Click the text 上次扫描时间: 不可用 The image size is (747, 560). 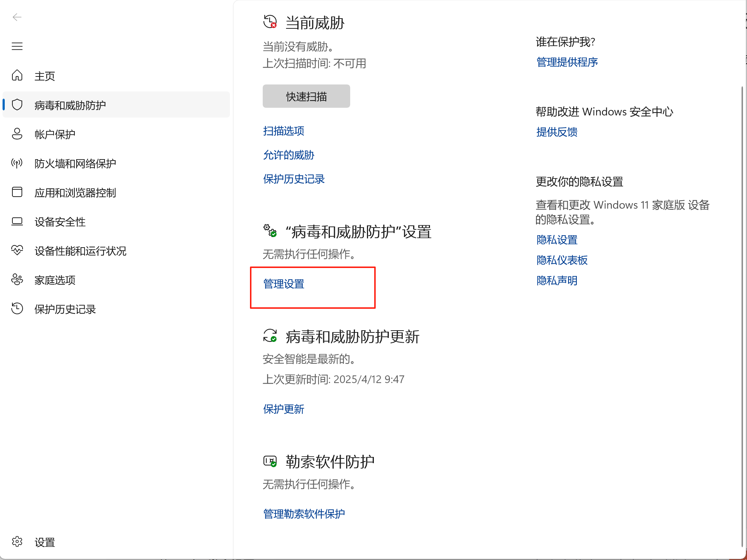click(x=314, y=63)
